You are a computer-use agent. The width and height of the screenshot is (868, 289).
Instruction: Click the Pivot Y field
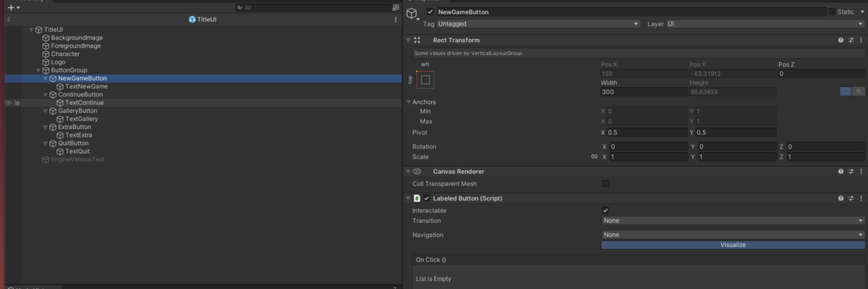pos(736,133)
